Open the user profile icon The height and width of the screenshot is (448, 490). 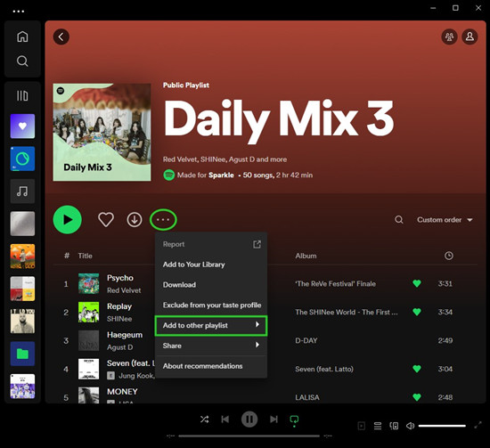[x=470, y=37]
